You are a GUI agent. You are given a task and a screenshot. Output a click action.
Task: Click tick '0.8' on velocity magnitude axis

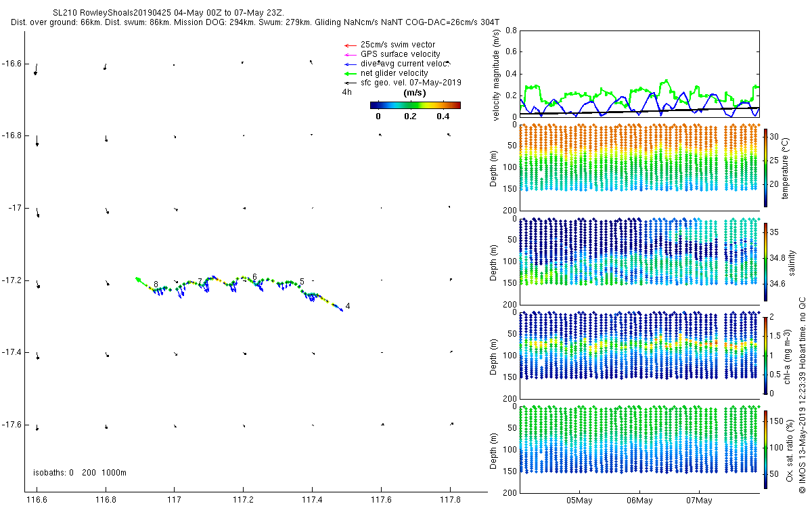[x=511, y=30]
